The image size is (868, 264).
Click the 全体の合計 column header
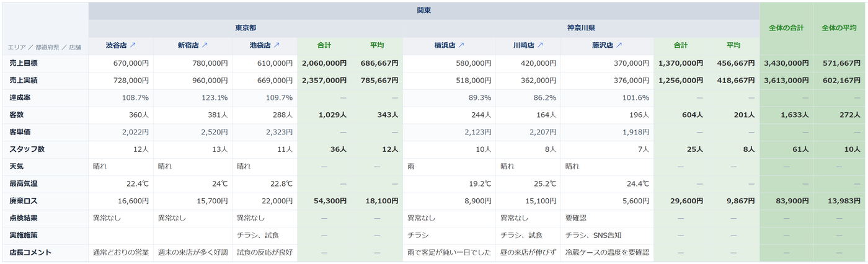[x=787, y=29]
